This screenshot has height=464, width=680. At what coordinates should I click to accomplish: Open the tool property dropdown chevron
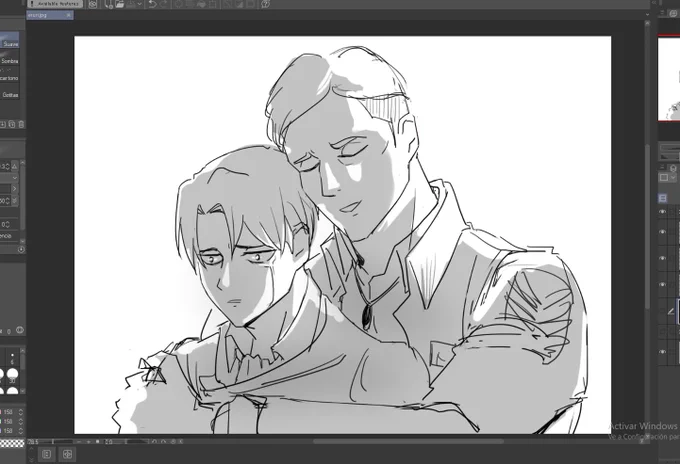pos(15,178)
